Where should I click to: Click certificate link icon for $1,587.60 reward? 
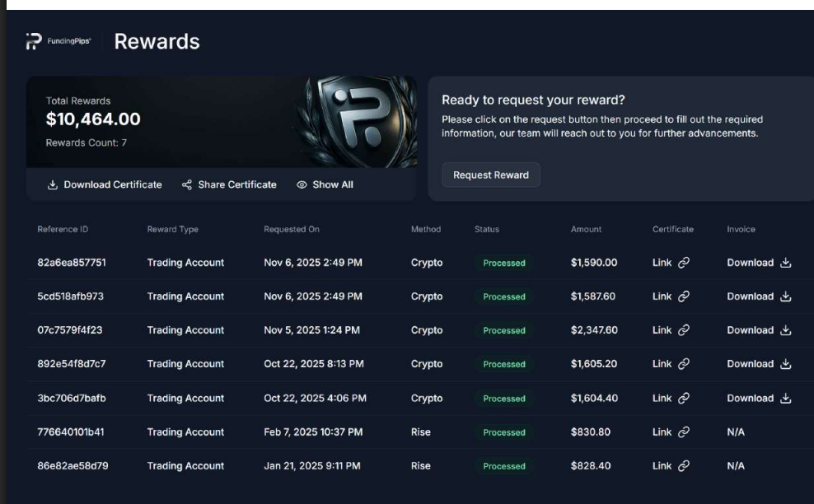click(683, 296)
